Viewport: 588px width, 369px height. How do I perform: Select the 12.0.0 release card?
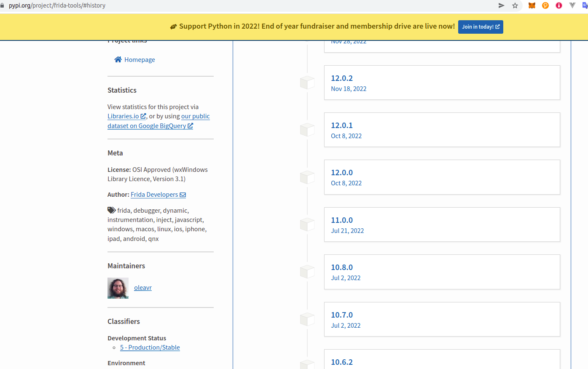[x=441, y=177]
